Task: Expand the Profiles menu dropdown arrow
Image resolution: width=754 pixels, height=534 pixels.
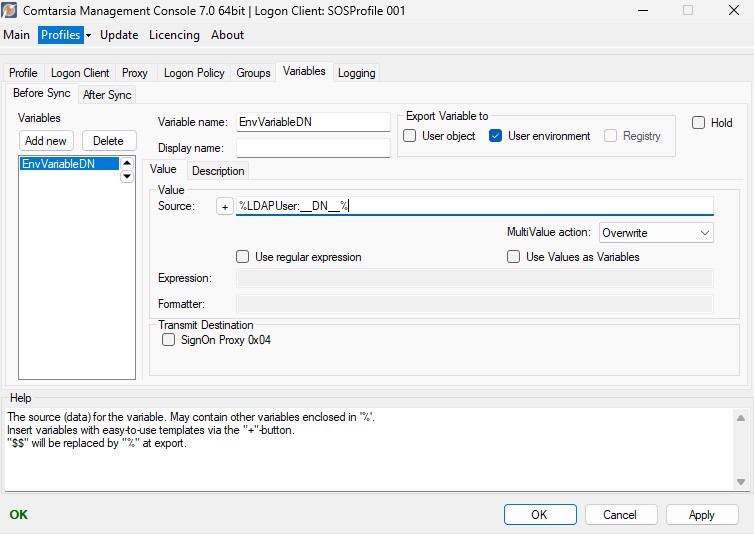Action: (x=88, y=35)
